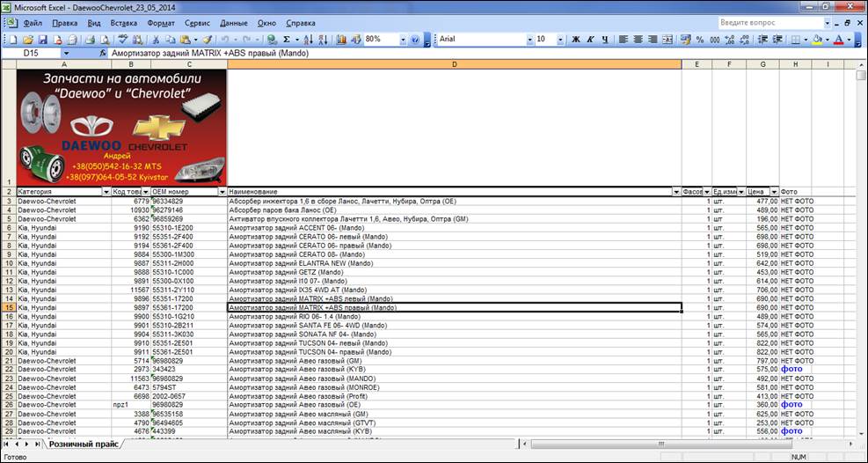Create a new workbook with the New icon

click(x=12, y=40)
